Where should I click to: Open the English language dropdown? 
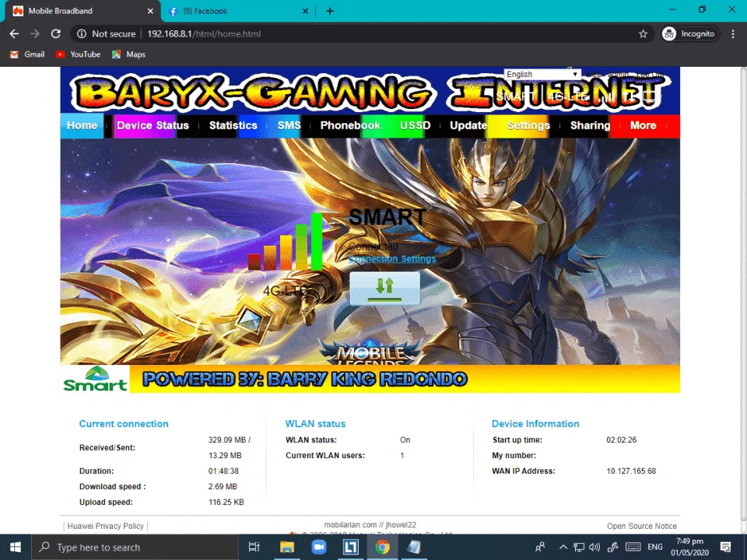[542, 75]
